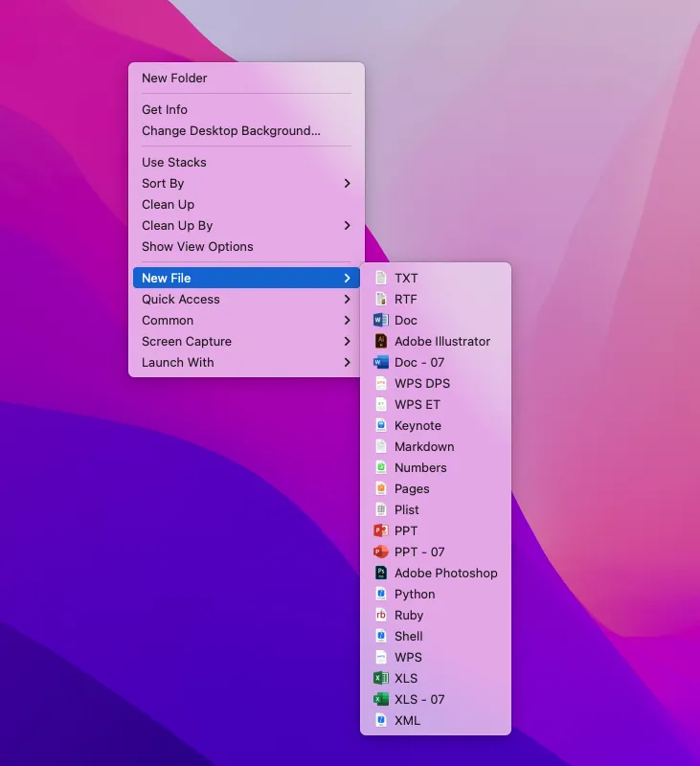Click the Ruby rb icon

click(381, 615)
